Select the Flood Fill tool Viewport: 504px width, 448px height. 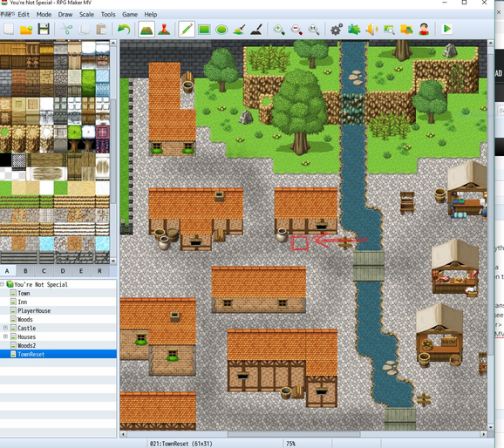coord(239,30)
